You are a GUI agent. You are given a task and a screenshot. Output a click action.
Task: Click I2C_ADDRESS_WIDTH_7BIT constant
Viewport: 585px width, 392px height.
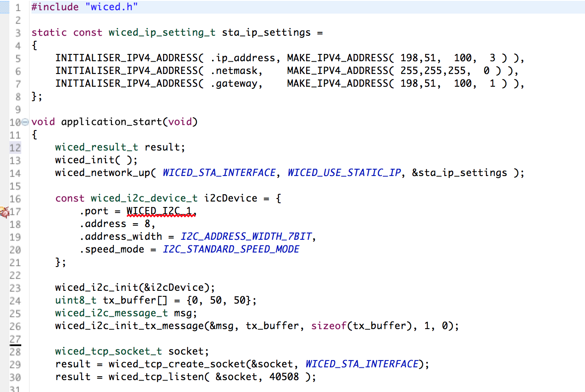coord(247,236)
